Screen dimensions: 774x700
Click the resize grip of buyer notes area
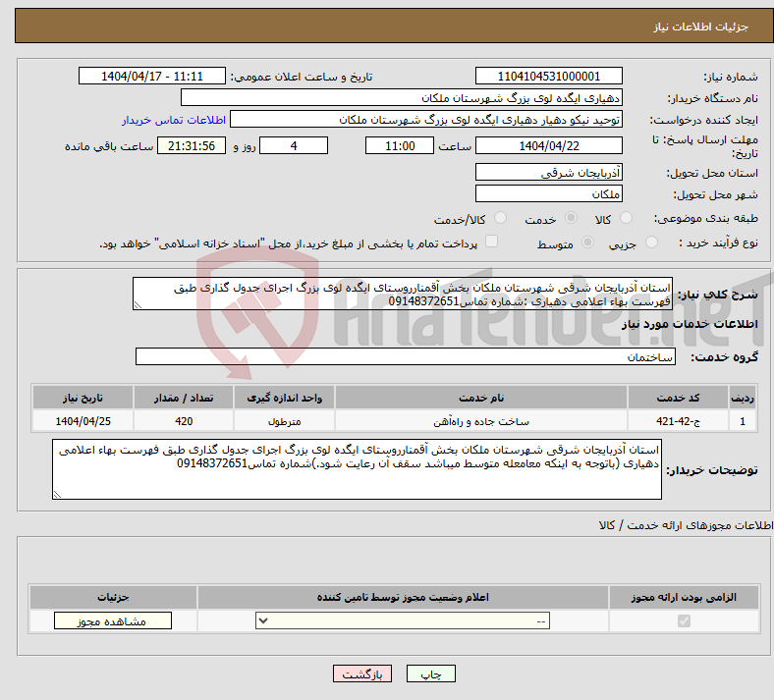(x=57, y=494)
